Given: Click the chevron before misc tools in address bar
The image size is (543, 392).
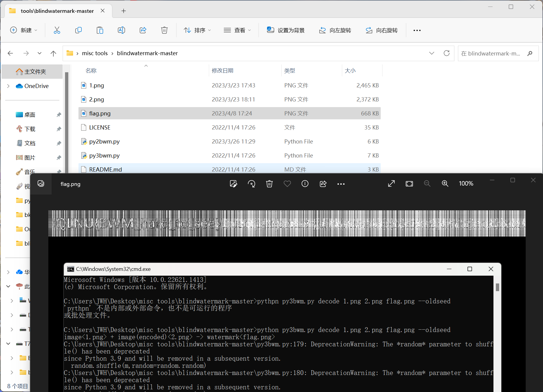Looking at the screenshot, I should point(78,53).
